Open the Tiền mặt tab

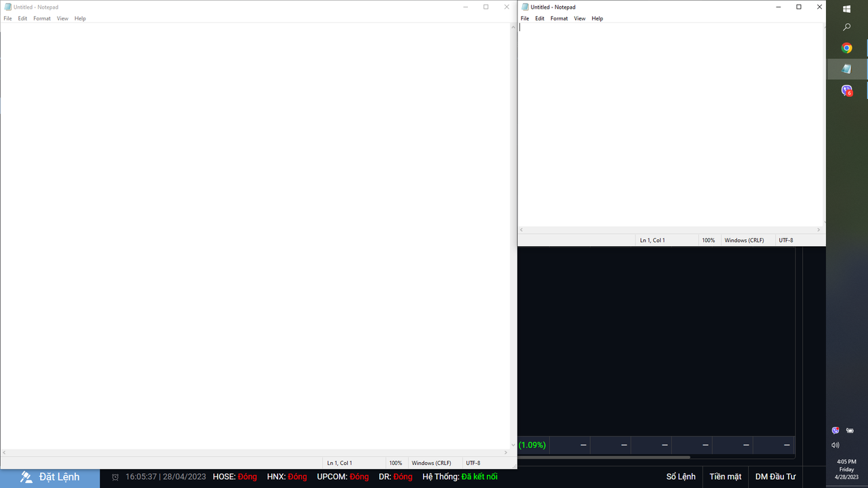(726, 477)
